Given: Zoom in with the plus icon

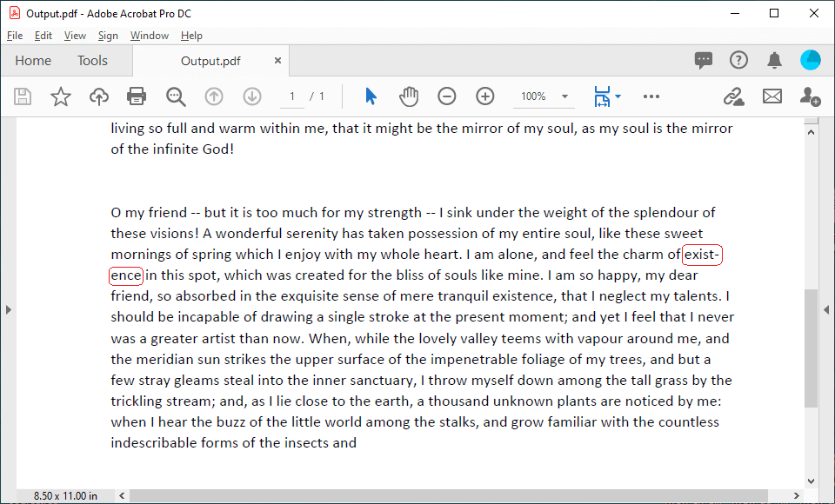Looking at the screenshot, I should click(484, 96).
